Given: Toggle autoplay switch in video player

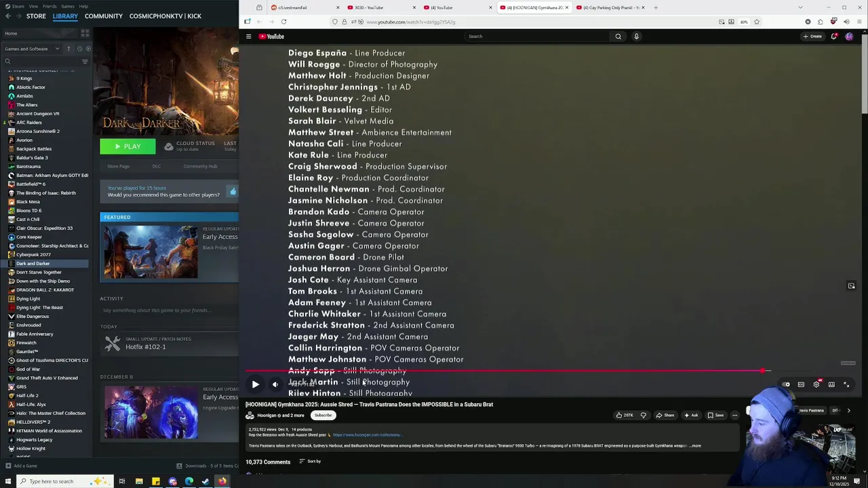Looking at the screenshot, I should click(x=786, y=384).
